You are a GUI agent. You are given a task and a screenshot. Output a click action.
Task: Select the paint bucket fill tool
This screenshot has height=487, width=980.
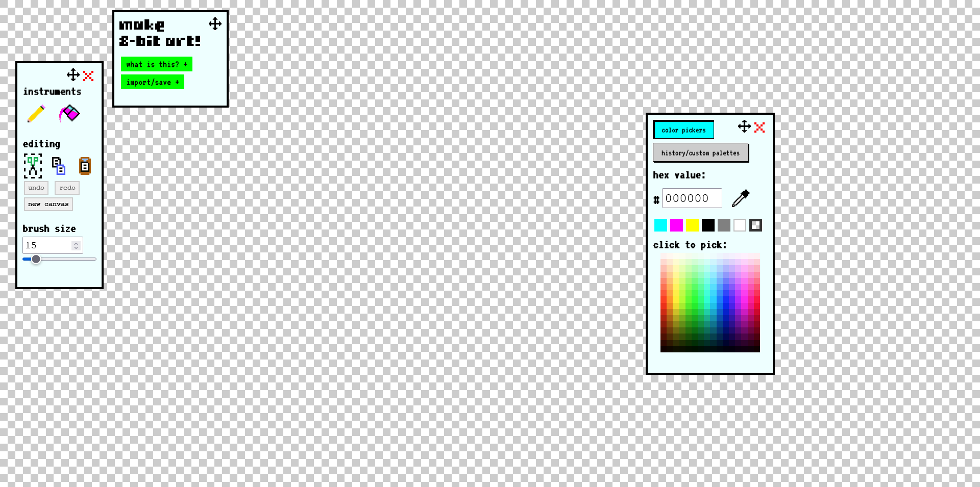pos(69,113)
